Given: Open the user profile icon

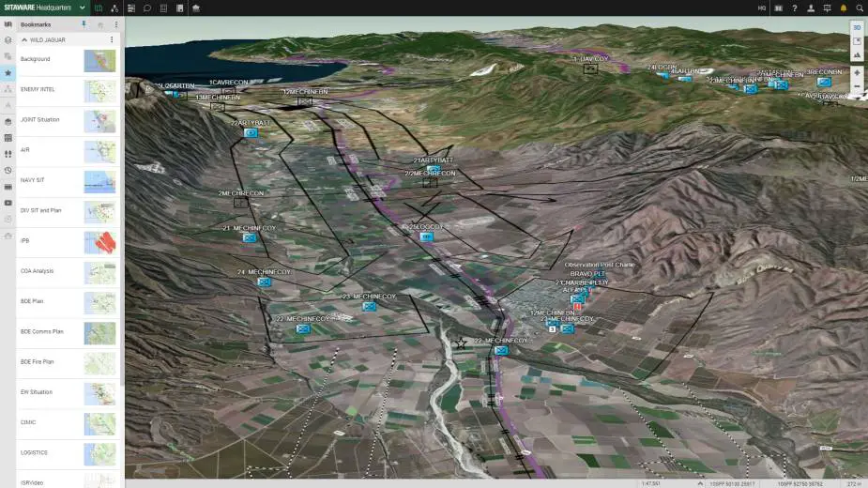Looking at the screenshot, I should (811, 8).
